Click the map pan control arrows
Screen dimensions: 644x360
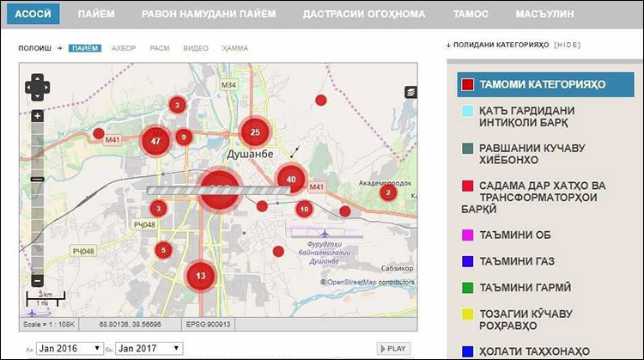38,86
